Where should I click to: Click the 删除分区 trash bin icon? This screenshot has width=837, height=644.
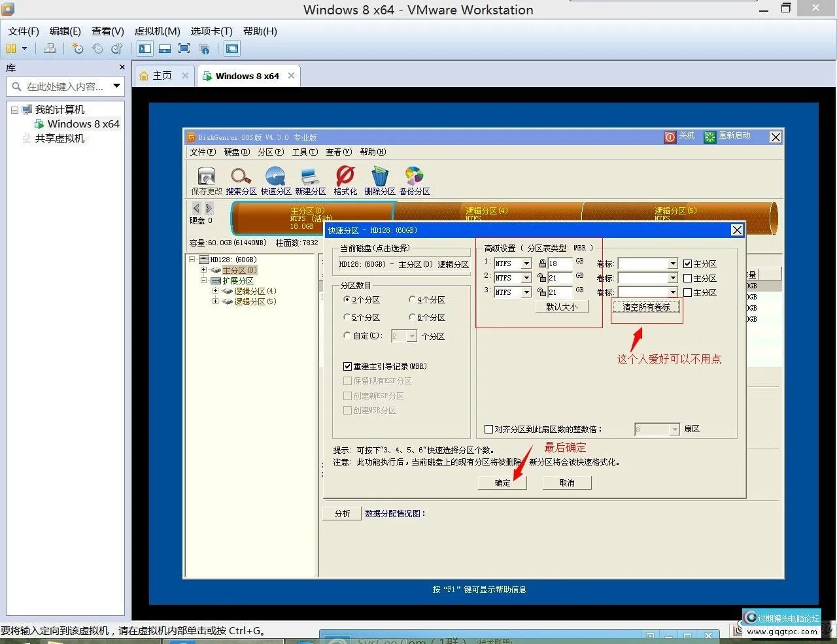pyautogui.click(x=379, y=177)
